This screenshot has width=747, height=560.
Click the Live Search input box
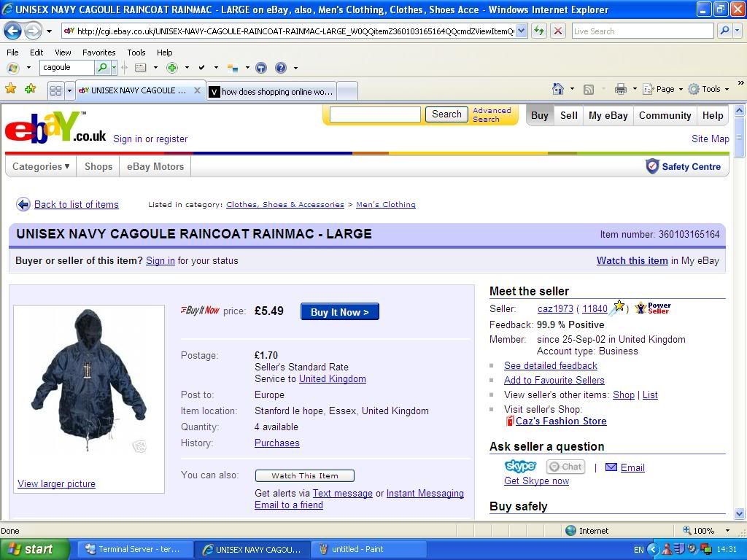click(643, 31)
